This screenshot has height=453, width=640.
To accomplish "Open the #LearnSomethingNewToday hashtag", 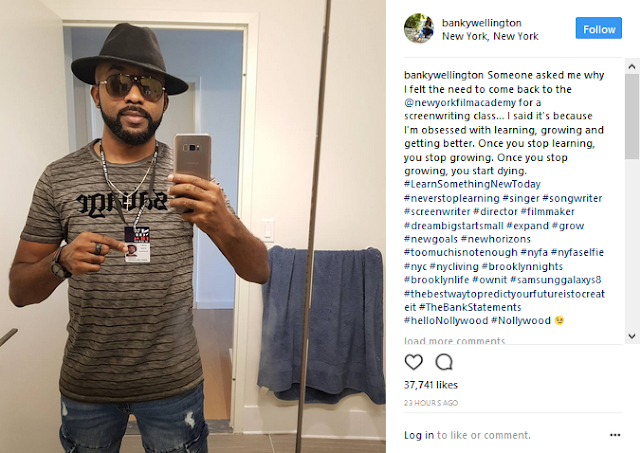I will (472, 184).
